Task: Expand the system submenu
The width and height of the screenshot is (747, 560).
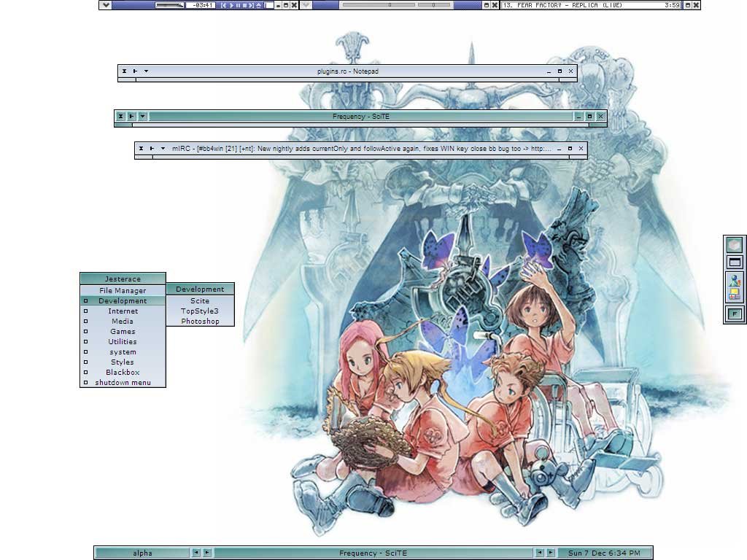Action: 123,352
